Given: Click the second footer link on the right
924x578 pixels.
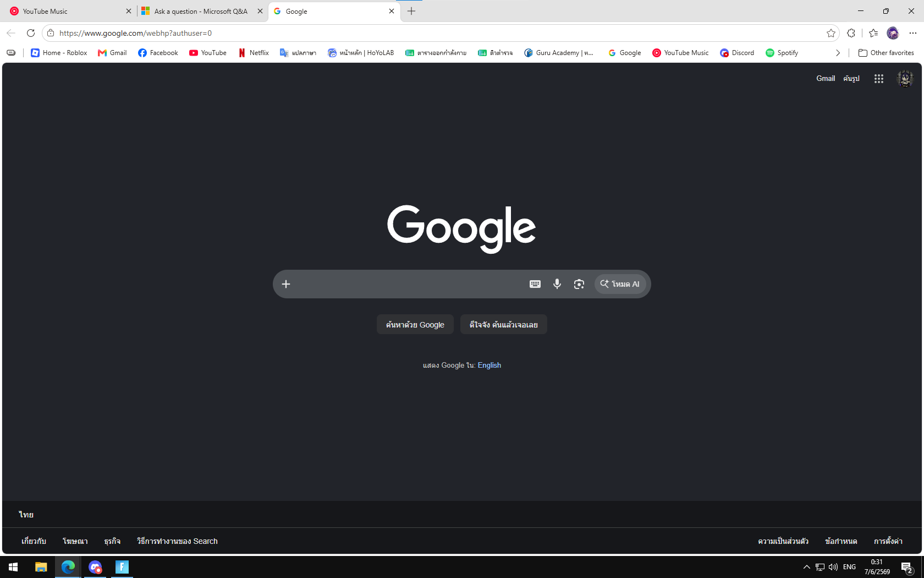Looking at the screenshot, I should point(841,541).
